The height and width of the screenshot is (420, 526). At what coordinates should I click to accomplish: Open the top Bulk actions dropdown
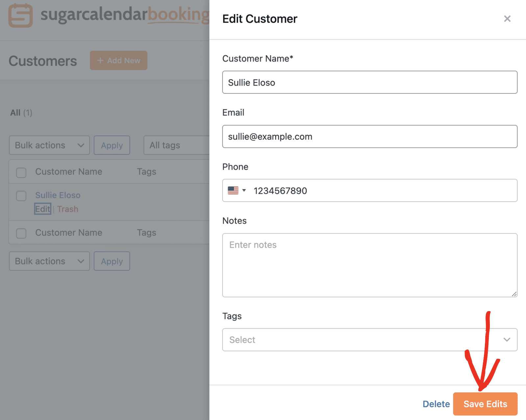(49, 145)
